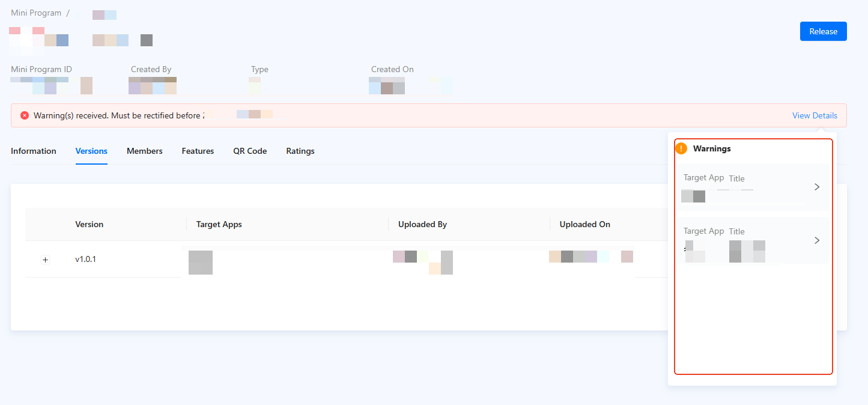The height and width of the screenshot is (405, 868).
Task: Open View Details in the warning banner
Action: 814,115
